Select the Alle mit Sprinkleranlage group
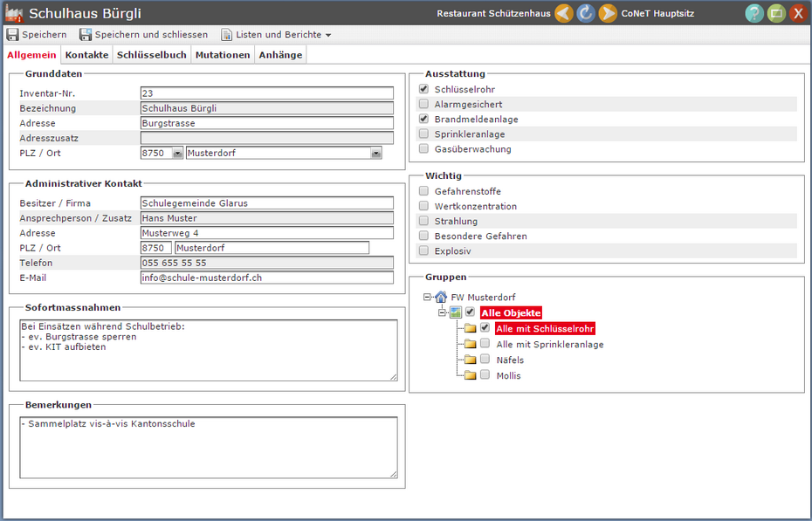The height and width of the screenshot is (521, 812). click(x=549, y=345)
